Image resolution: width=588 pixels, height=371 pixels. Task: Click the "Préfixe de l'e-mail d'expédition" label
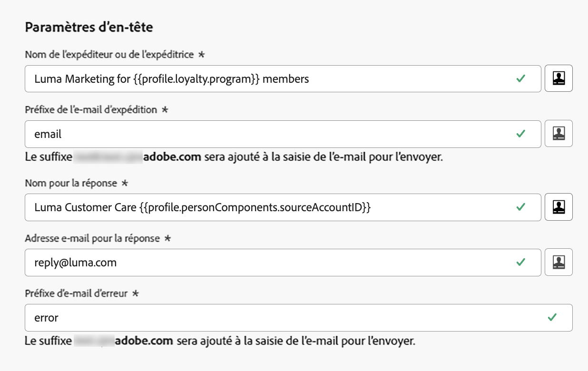(x=91, y=110)
